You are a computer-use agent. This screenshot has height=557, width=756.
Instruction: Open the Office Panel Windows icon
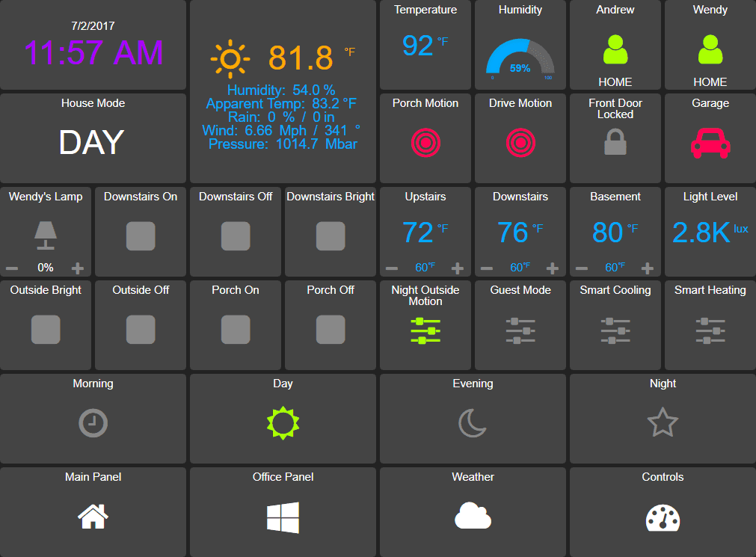[283, 516]
